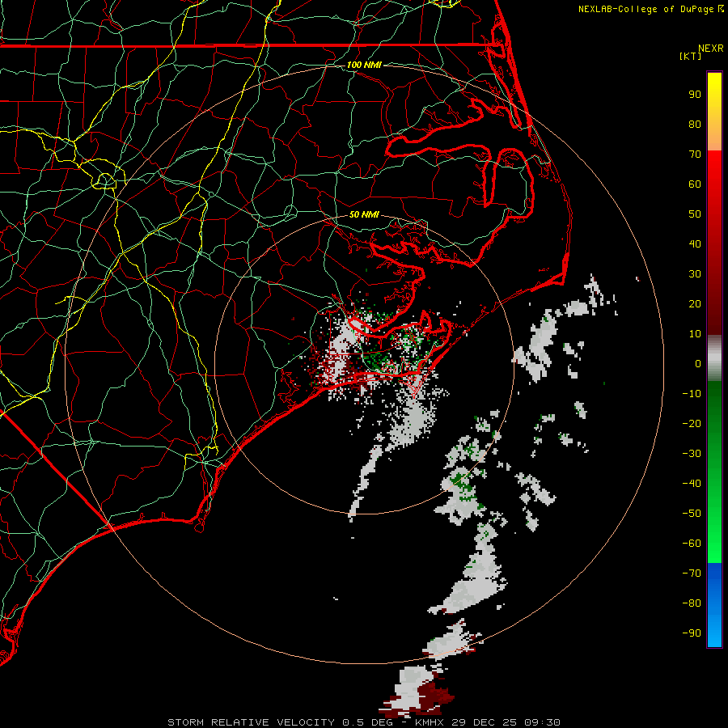Click the -70 value on velocity scale
Viewport: 728px width, 728px height.
(x=692, y=574)
